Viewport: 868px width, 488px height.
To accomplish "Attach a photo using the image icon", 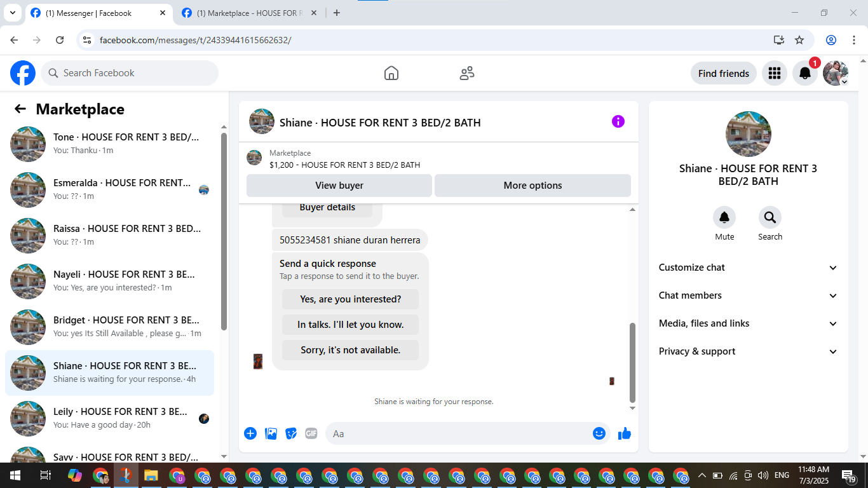I will pyautogui.click(x=271, y=433).
